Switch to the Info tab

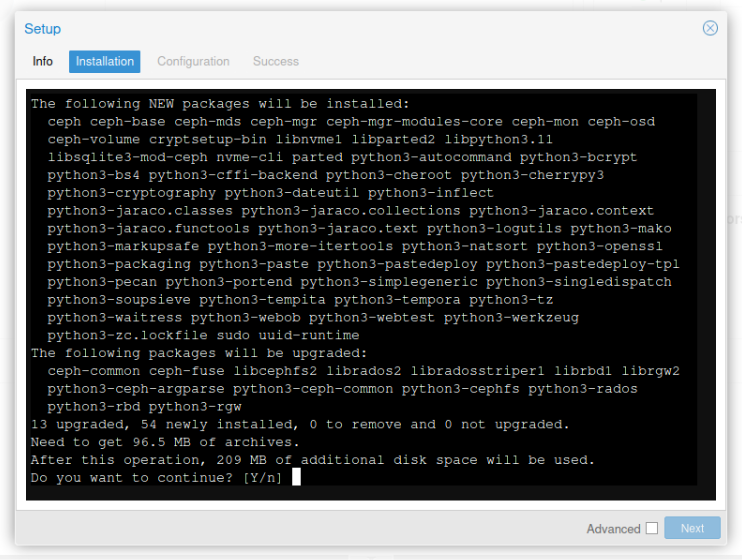click(x=43, y=62)
